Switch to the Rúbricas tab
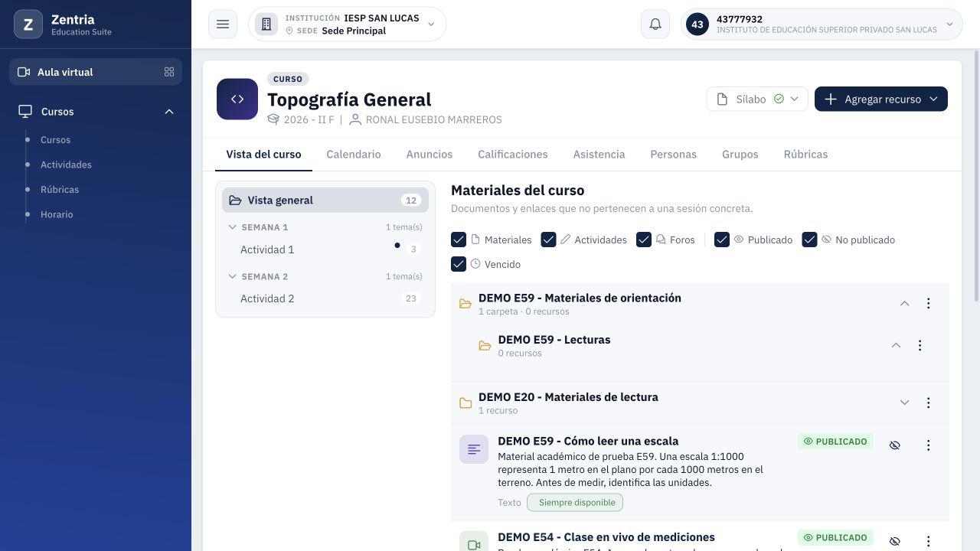Screen dimensions: 980x551 click(x=805, y=154)
